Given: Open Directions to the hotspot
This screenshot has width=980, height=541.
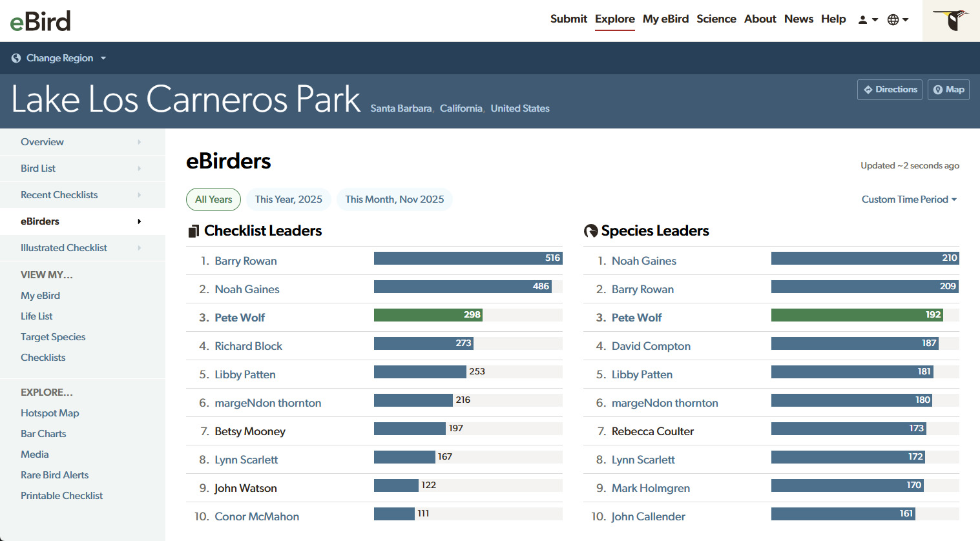Looking at the screenshot, I should point(889,90).
